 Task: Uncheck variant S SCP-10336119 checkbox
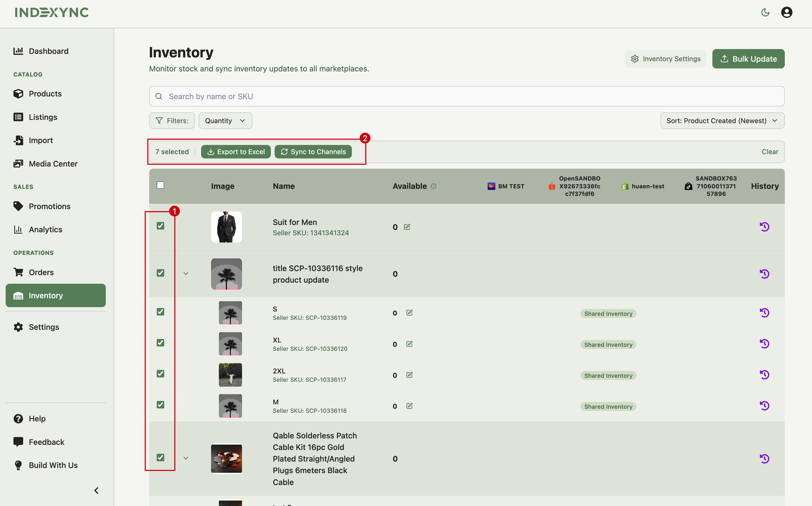click(160, 312)
